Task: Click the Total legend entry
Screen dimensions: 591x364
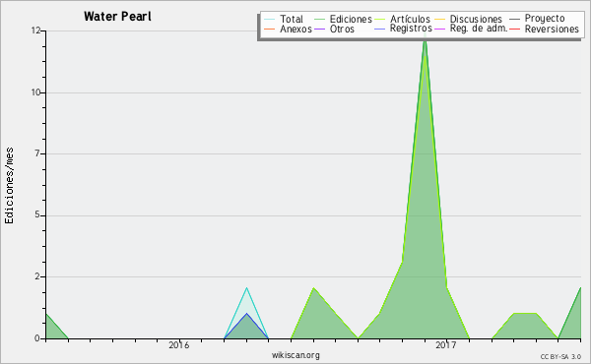Action: tap(284, 19)
